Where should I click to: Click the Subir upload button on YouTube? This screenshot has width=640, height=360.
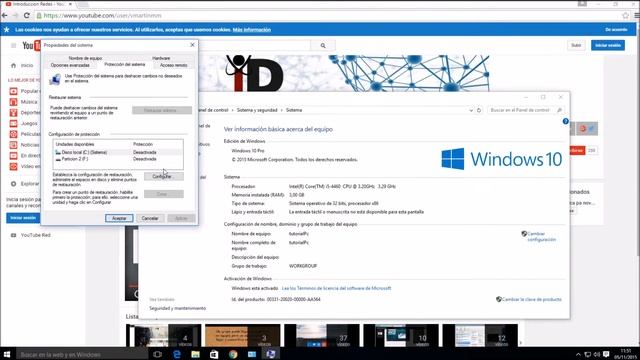point(576,45)
